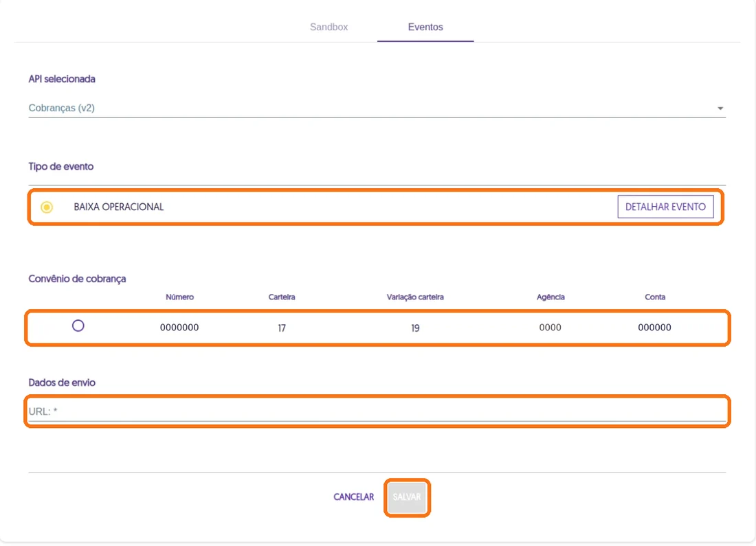Click the SALVAR button
The width and height of the screenshot is (756, 546).
(x=407, y=497)
